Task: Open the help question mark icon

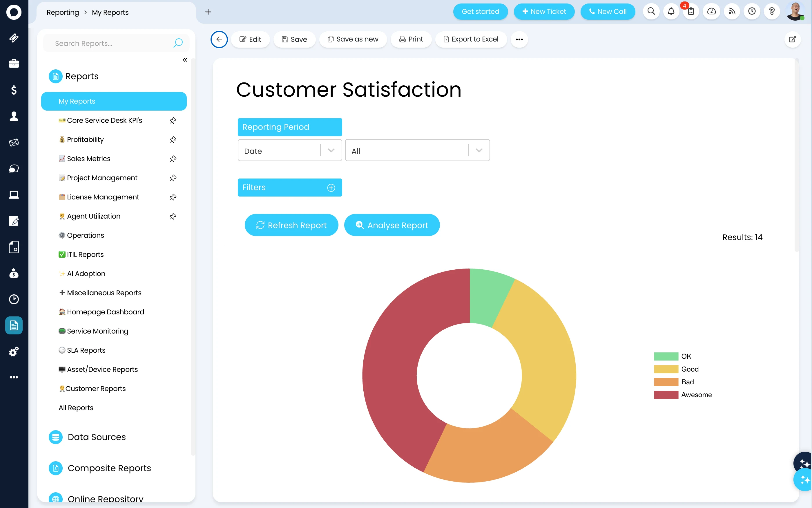Action: (772, 11)
